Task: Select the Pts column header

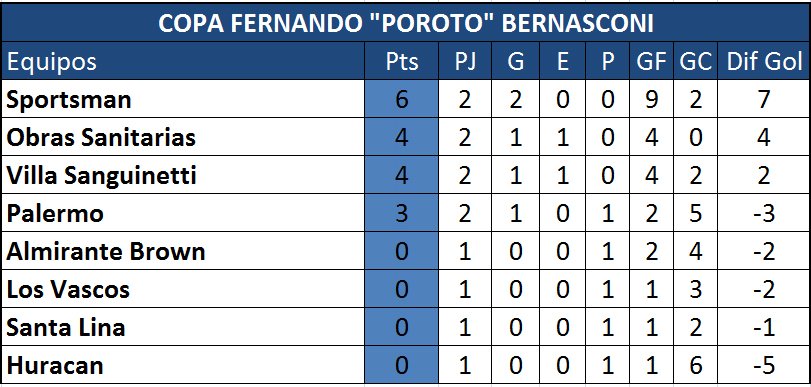Action: pyautogui.click(x=401, y=61)
